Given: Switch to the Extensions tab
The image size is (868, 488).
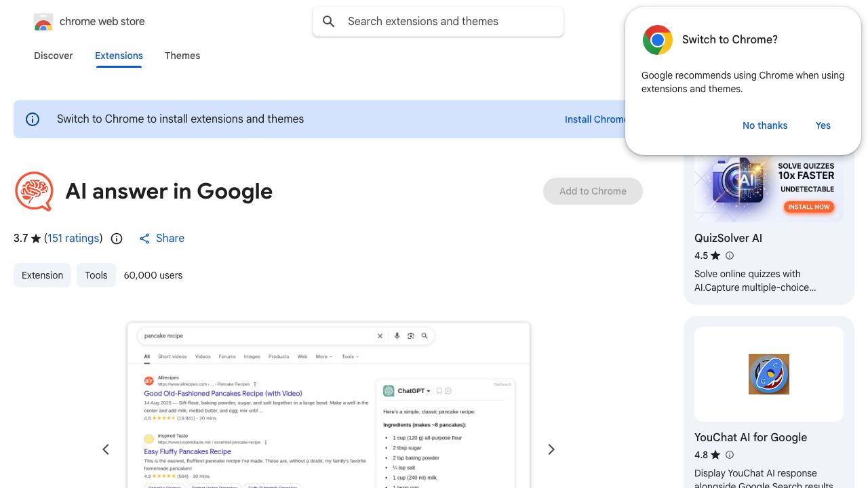Looking at the screenshot, I should click(119, 56).
